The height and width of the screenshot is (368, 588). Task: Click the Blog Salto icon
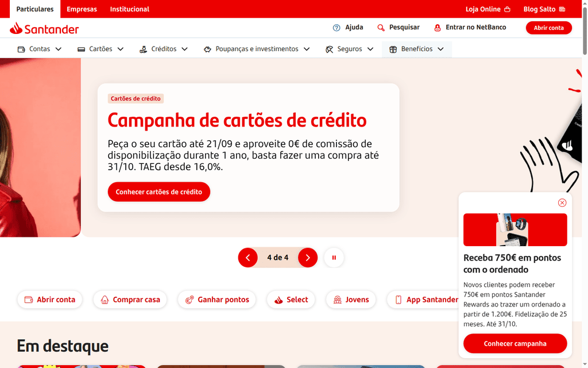562,9
